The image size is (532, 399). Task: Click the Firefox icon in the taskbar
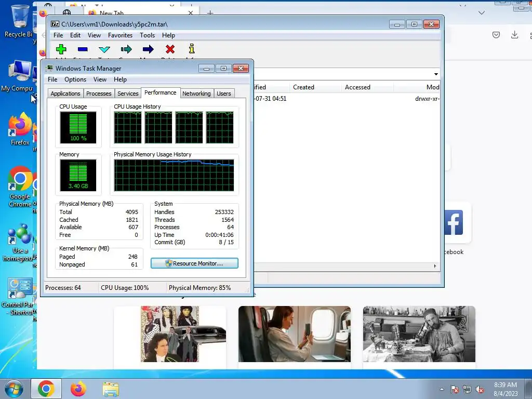[78, 389]
